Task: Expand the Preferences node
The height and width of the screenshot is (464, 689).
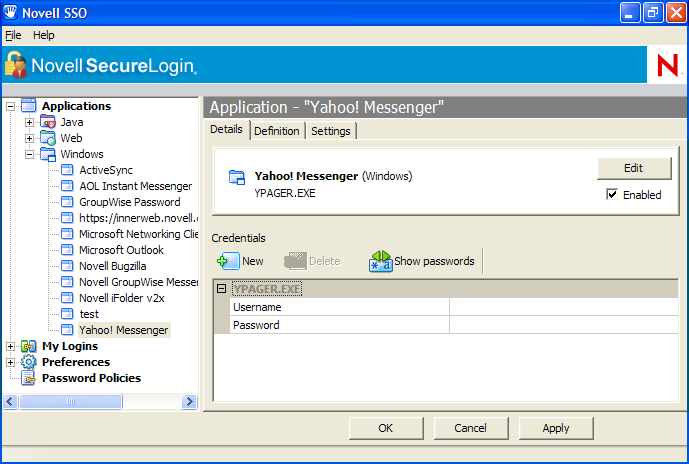Action: point(10,362)
